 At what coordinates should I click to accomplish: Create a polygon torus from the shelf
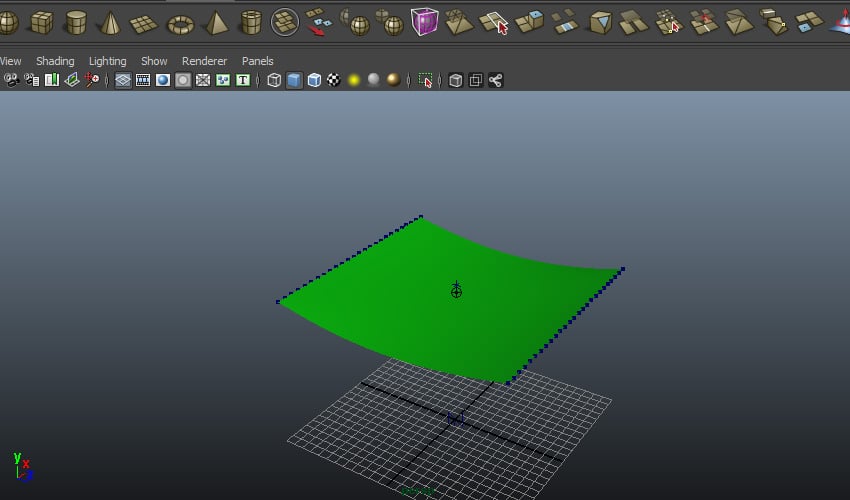coord(180,22)
